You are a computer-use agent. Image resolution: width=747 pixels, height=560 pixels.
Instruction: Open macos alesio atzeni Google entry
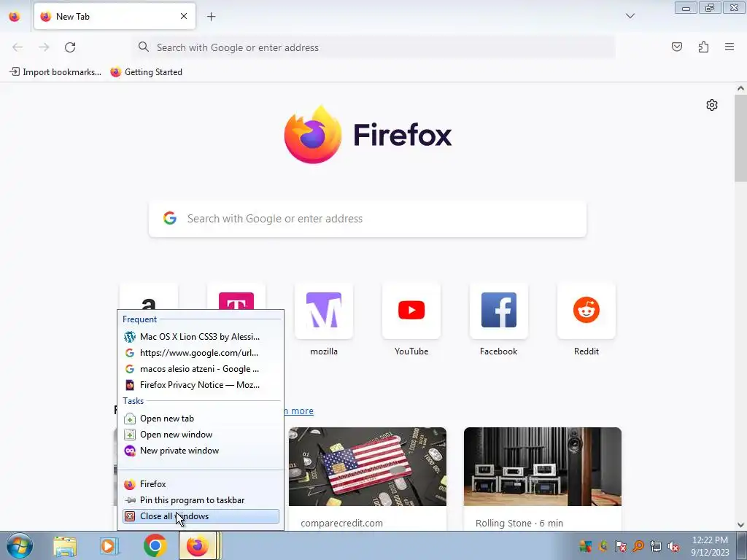tap(201, 369)
